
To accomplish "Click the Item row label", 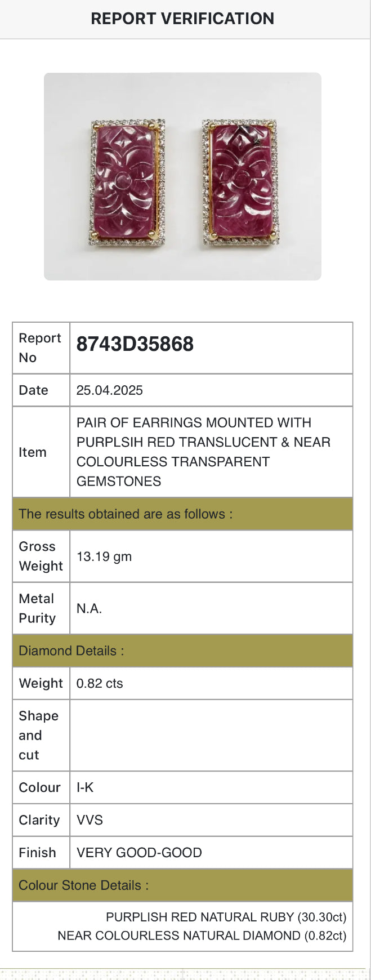I will [33, 452].
